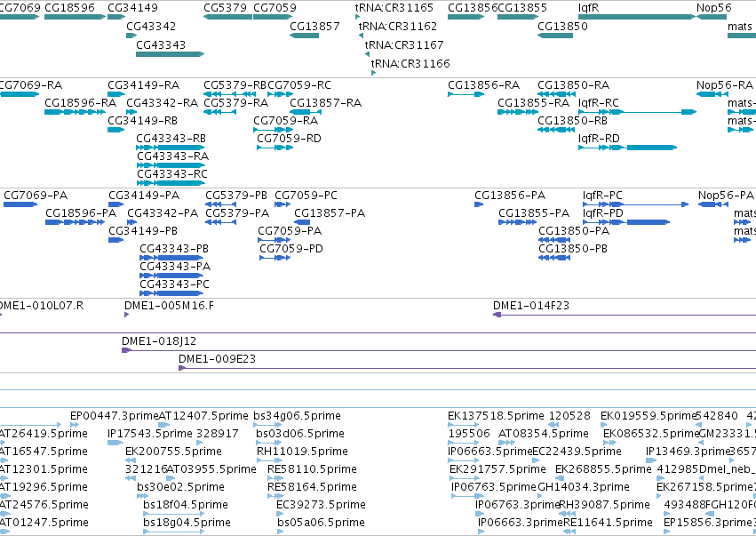The image size is (756, 536).
Task: Select transcript CG13857-RA
Action: tap(326, 103)
